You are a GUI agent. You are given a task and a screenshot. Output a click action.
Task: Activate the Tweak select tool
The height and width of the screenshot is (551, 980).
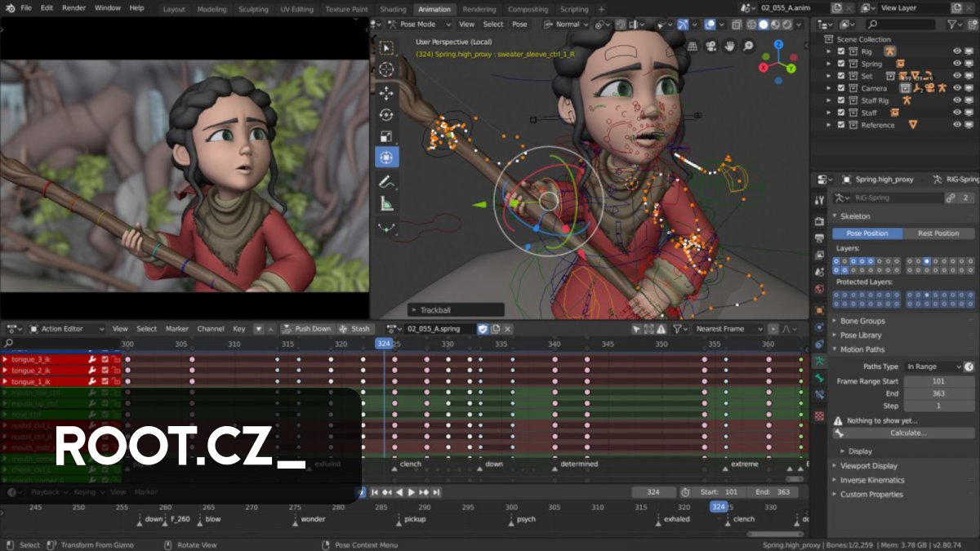(x=387, y=47)
